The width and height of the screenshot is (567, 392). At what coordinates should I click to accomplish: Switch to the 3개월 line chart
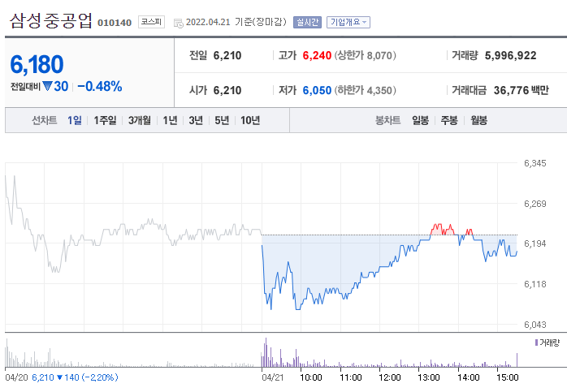click(139, 120)
